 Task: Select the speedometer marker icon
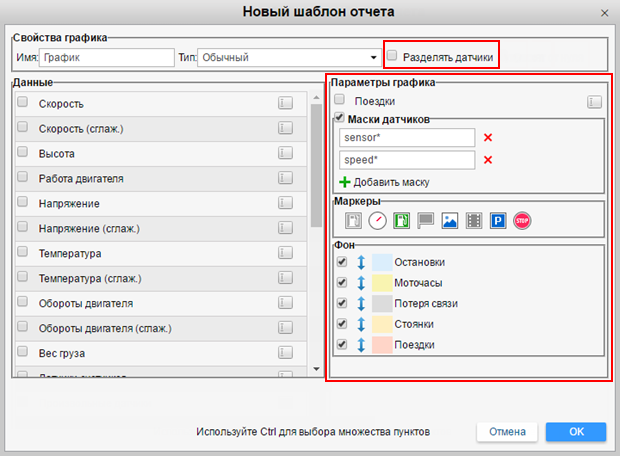click(377, 220)
